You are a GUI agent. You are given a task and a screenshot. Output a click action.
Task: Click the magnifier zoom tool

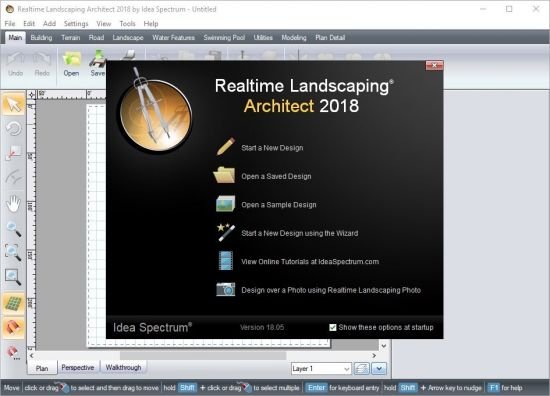point(13,229)
